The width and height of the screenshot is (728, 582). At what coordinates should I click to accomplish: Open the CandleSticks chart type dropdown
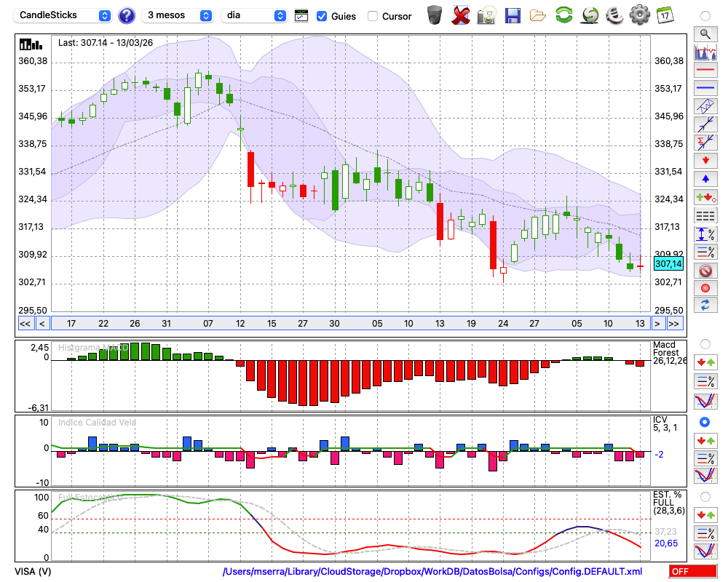click(x=64, y=15)
